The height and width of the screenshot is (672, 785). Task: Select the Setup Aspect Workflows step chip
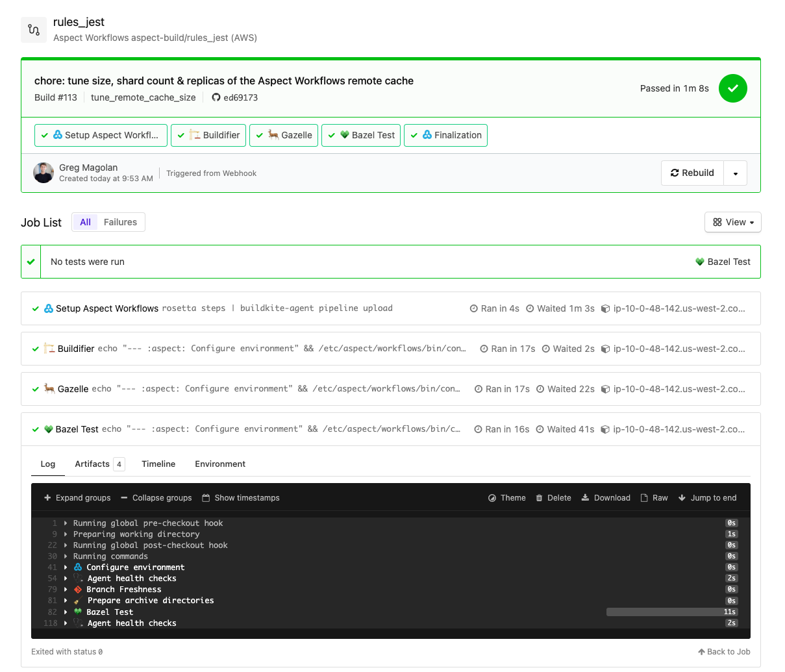[101, 135]
